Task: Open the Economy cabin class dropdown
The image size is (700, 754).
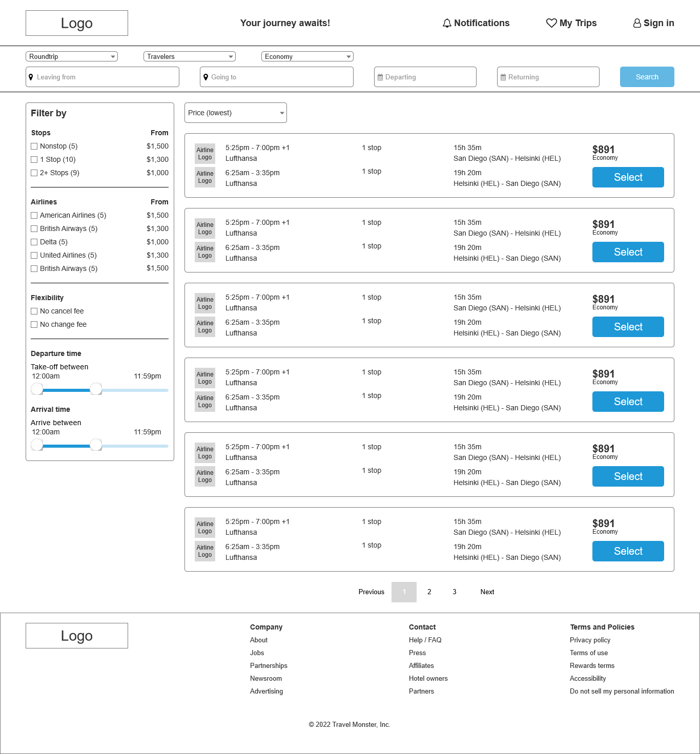Action: (307, 56)
